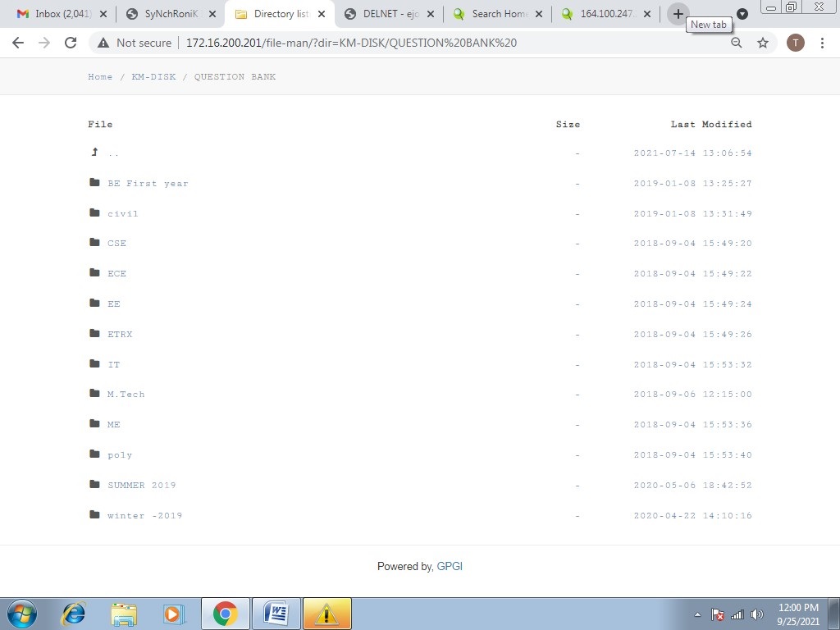Show hidden system tray icons arrow
Screen dimensions: 840x630
coord(697,614)
